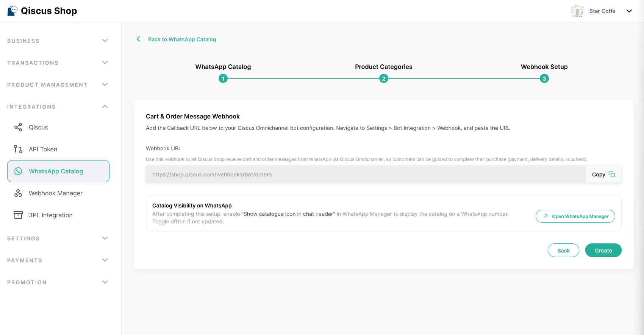This screenshot has height=335, width=644.
Task: Click the WhatsApp Catalog step label
Action: [x=223, y=67]
